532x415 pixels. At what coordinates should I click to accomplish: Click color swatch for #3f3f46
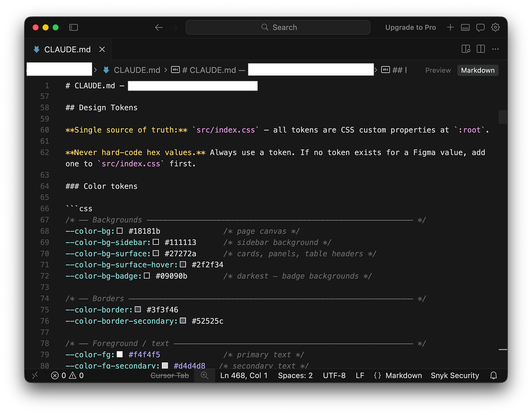tap(138, 310)
